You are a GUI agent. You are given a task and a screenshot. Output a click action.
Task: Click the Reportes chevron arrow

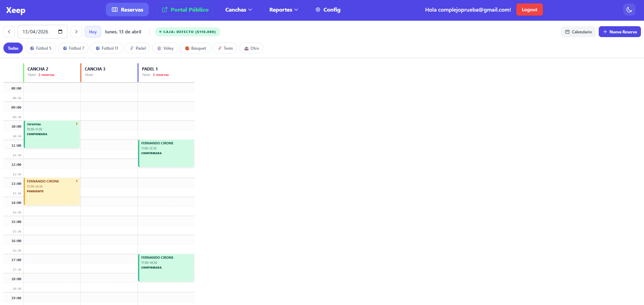click(296, 10)
